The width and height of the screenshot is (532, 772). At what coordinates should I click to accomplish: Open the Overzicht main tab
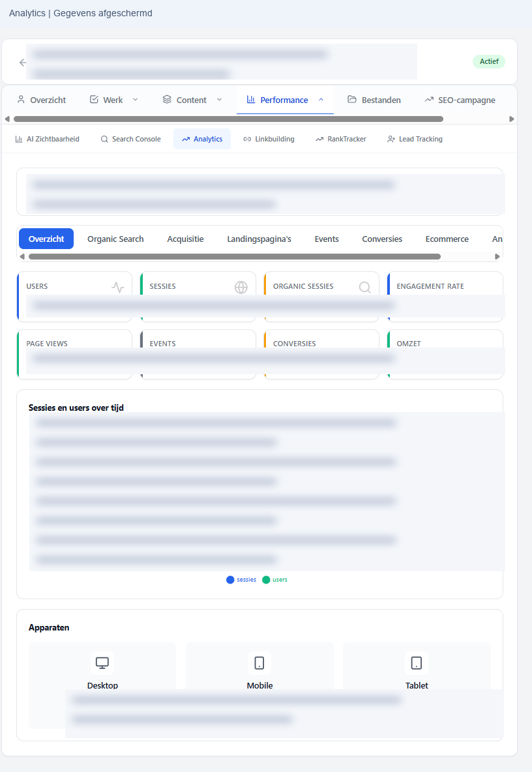click(41, 100)
